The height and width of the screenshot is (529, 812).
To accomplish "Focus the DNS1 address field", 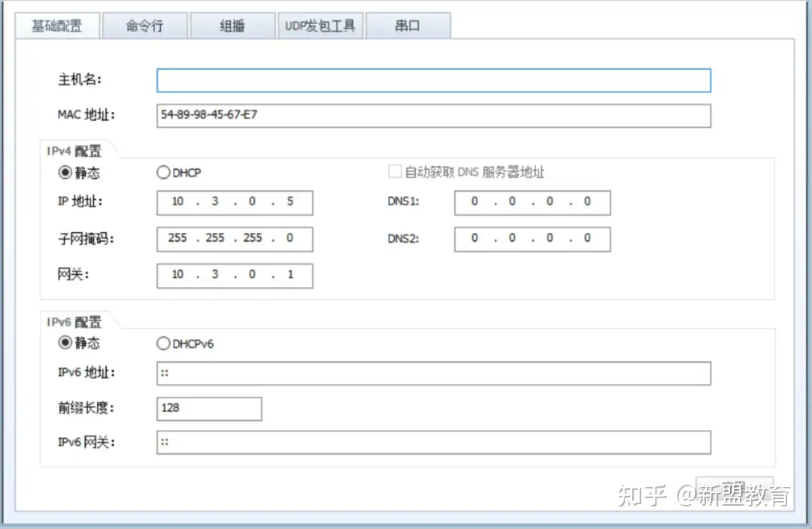I will click(x=532, y=202).
